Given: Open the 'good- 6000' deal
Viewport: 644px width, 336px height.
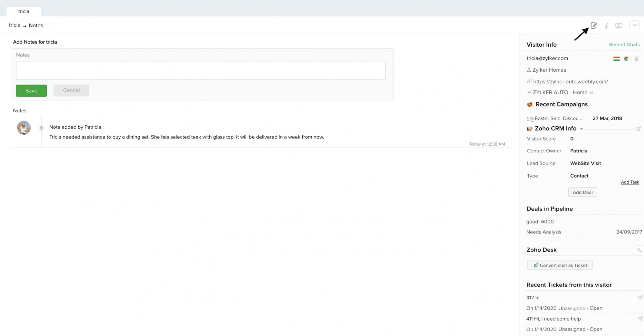Looking at the screenshot, I should pos(540,222).
